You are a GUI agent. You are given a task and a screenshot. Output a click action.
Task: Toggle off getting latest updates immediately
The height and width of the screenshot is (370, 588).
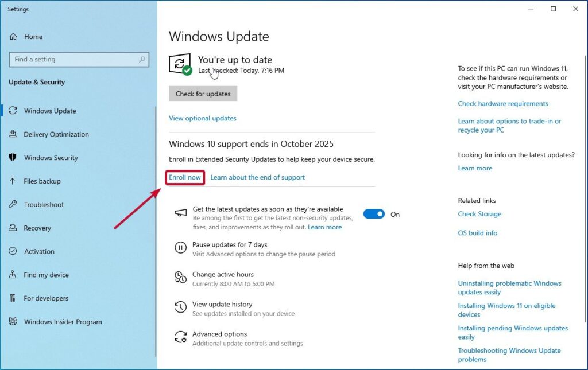373,213
